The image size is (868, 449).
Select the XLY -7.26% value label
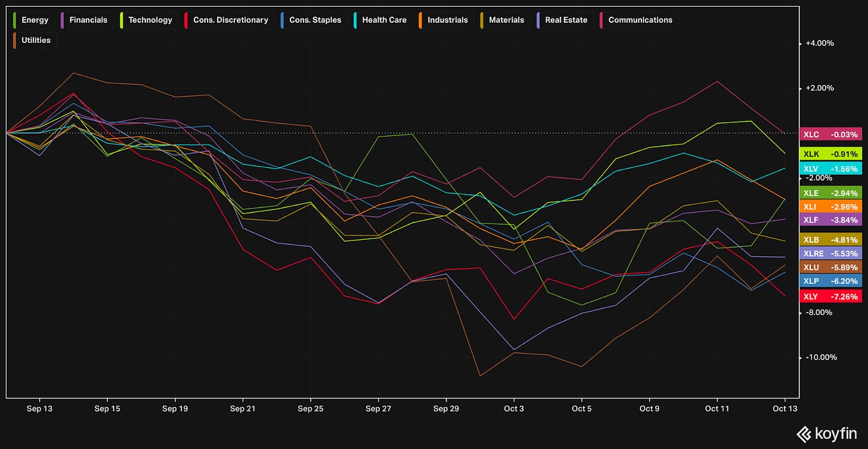[x=830, y=296]
